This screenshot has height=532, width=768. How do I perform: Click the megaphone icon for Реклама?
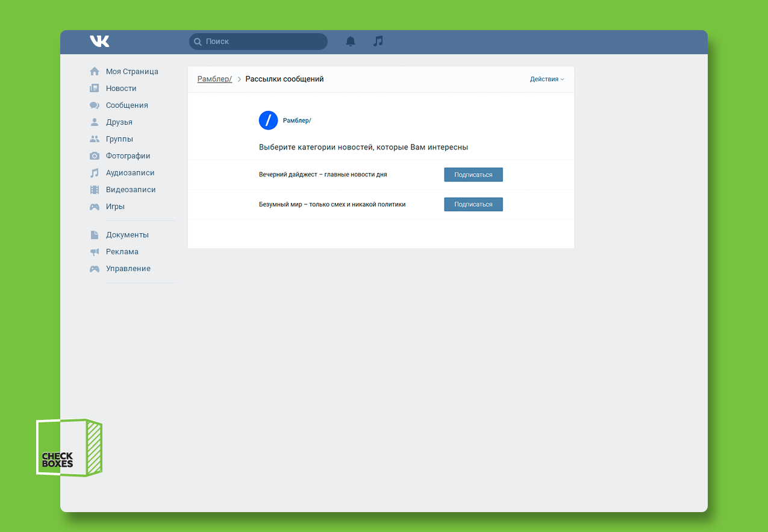(95, 252)
